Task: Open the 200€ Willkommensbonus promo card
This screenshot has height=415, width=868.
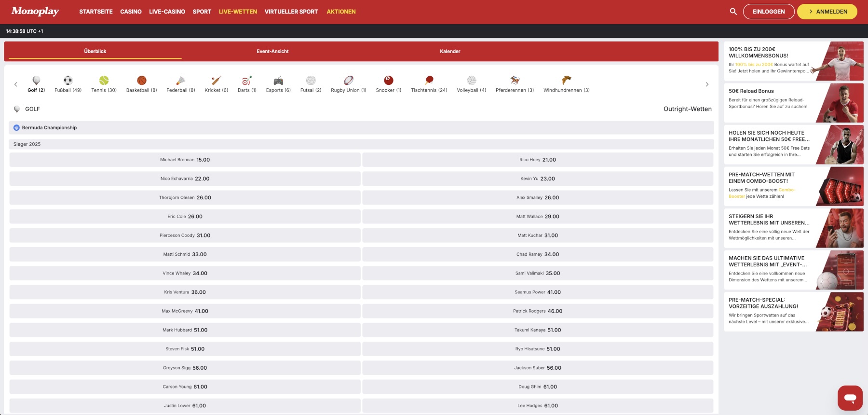Action: [794, 61]
